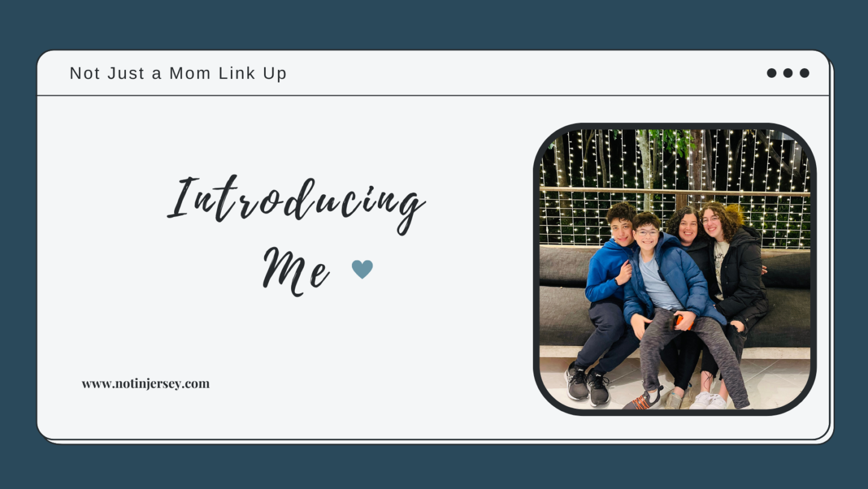
Task: Open the www.notinjersey.com link
Action: pyautogui.click(x=146, y=383)
